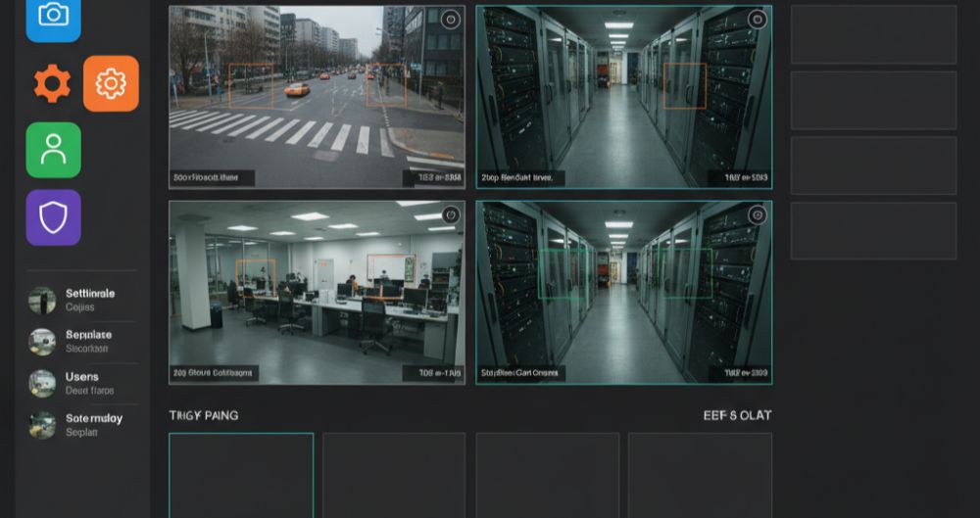
Task: Select third empty card under 'TRIGY PAING'
Action: pyautogui.click(x=548, y=476)
